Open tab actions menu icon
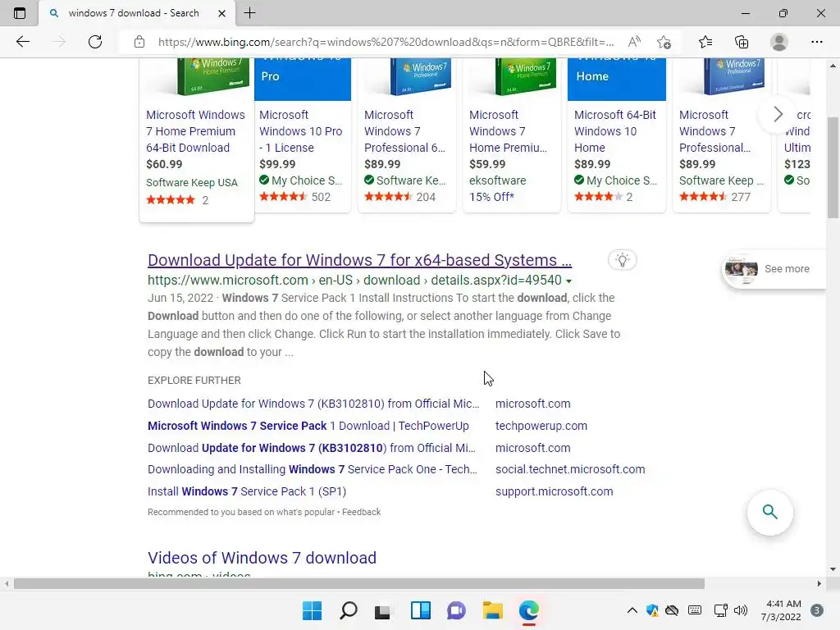Image resolution: width=840 pixels, height=630 pixels. 20,13
